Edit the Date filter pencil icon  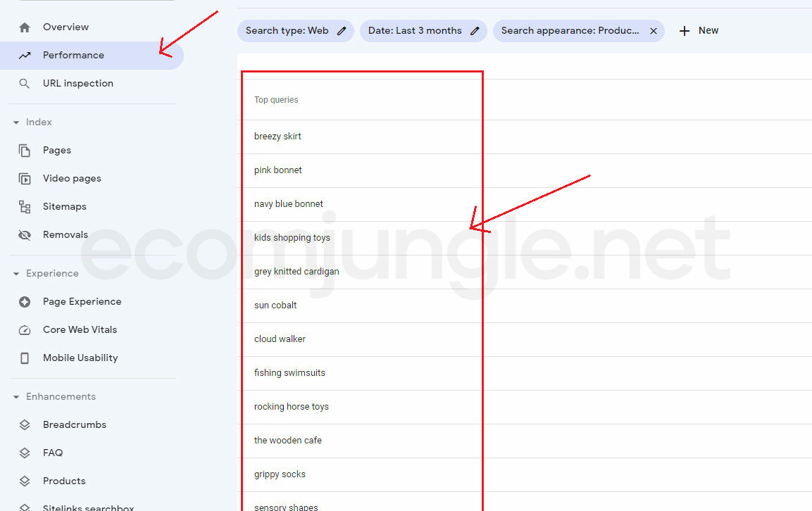475,31
